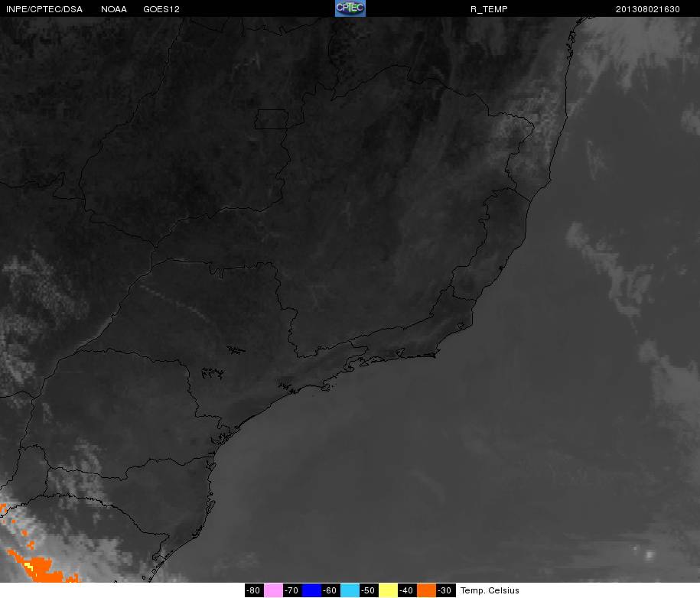Select the -30 legend temperature label
Screen dimensions: 700x598
[x=444, y=590]
